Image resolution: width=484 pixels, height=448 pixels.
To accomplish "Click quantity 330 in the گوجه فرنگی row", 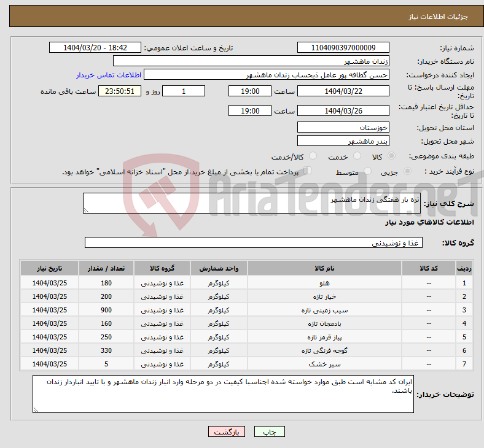I will click(106, 351).
